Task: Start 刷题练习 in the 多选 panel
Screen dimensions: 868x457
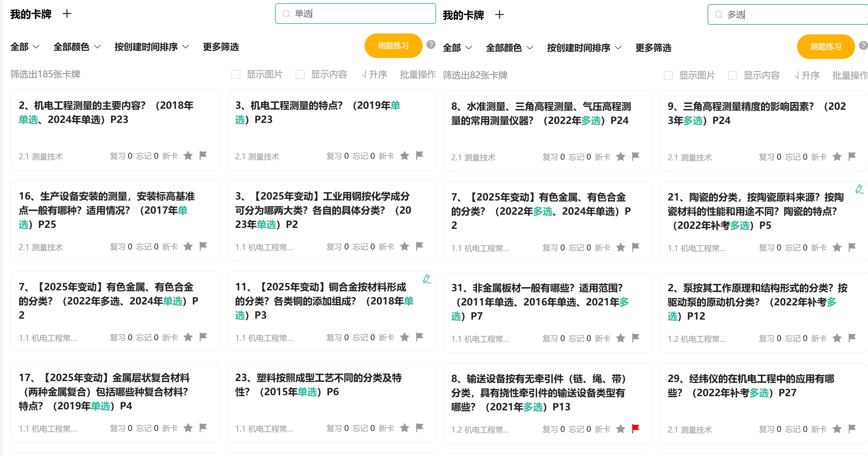Action: click(825, 46)
